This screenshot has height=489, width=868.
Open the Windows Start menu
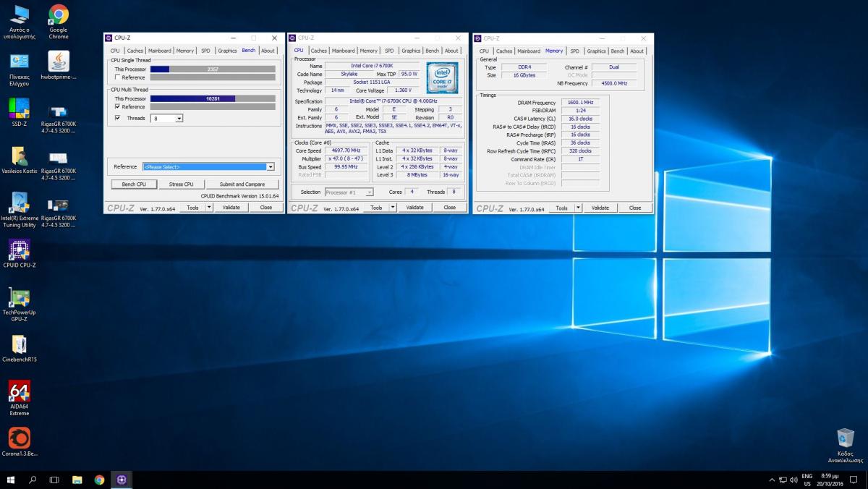click(x=11, y=480)
